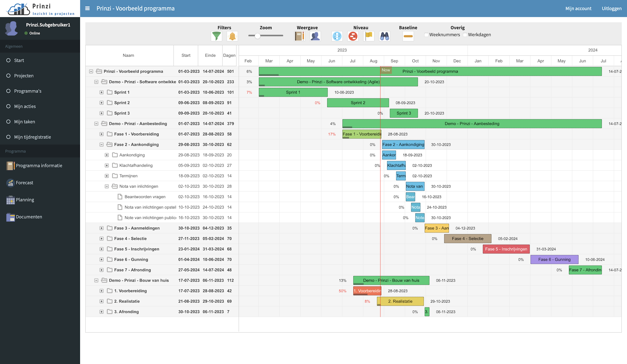This screenshot has width=627, height=364.
Task: Click the green funnel filter icon
Action: click(x=216, y=36)
